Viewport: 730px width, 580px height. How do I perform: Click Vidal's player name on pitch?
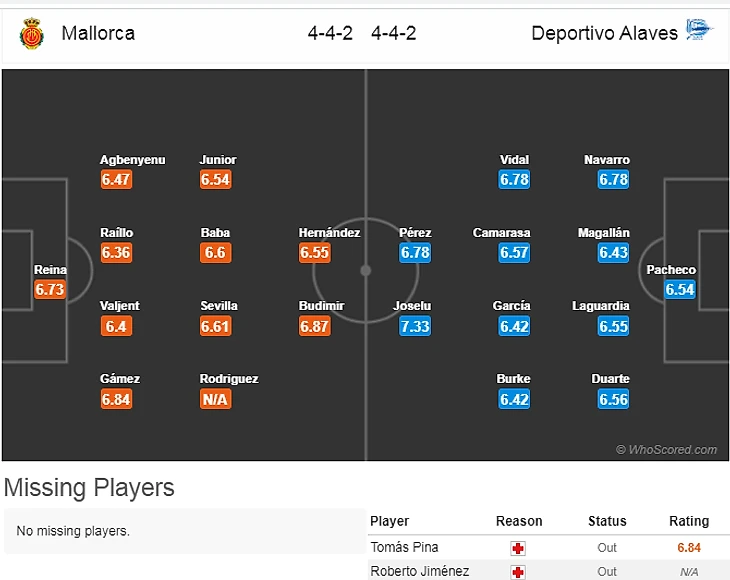(x=514, y=160)
